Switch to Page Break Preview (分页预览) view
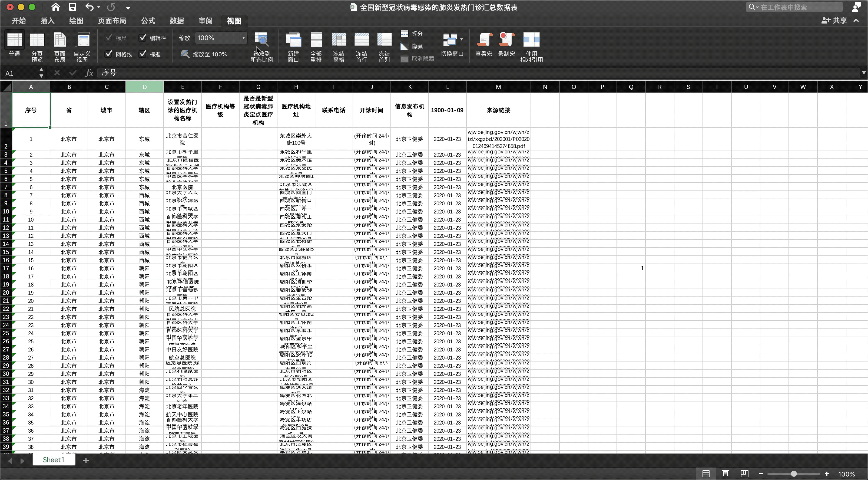868x480 pixels. pyautogui.click(x=37, y=40)
